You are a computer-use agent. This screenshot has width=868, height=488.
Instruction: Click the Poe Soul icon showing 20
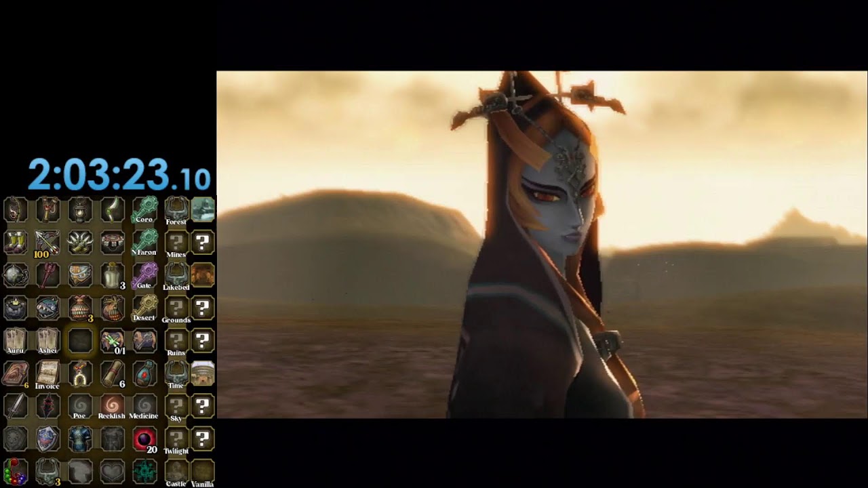(x=144, y=439)
